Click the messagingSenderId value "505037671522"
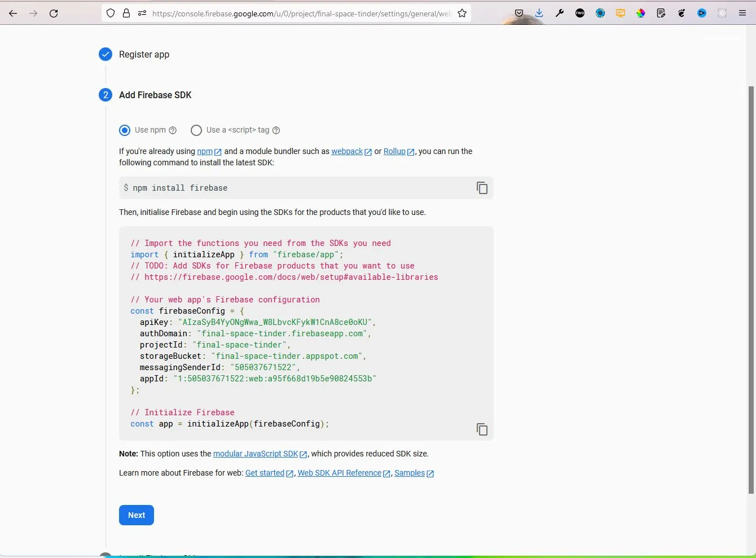Image resolution: width=756 pixels, height=558 pixels. (263, 367)
